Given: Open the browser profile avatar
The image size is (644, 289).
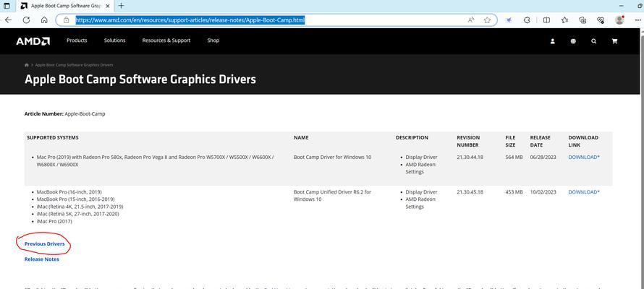Looking at the screenshot, I should 619,20.
